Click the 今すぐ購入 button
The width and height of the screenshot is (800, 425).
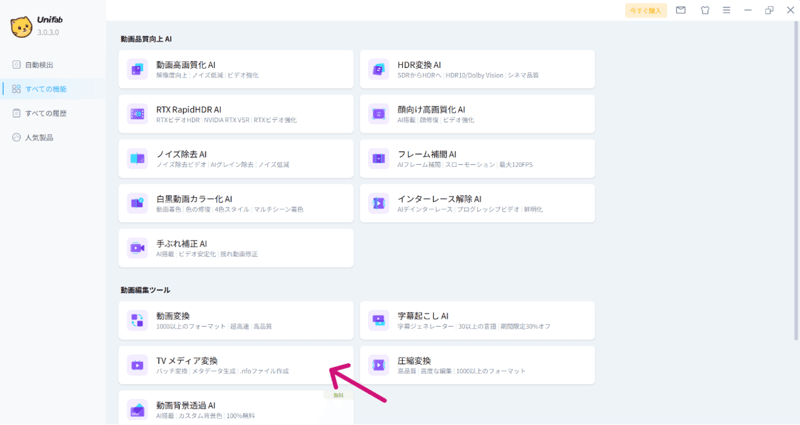(x=646, y=11)
